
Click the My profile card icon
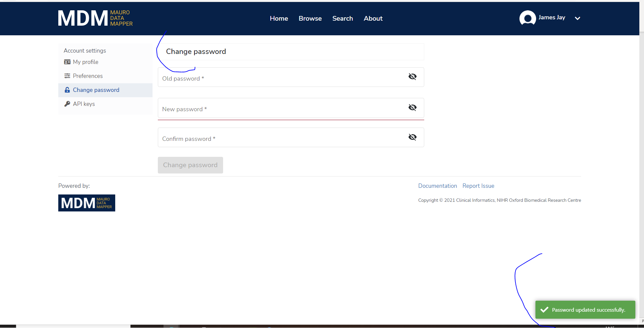click(67, 62)
